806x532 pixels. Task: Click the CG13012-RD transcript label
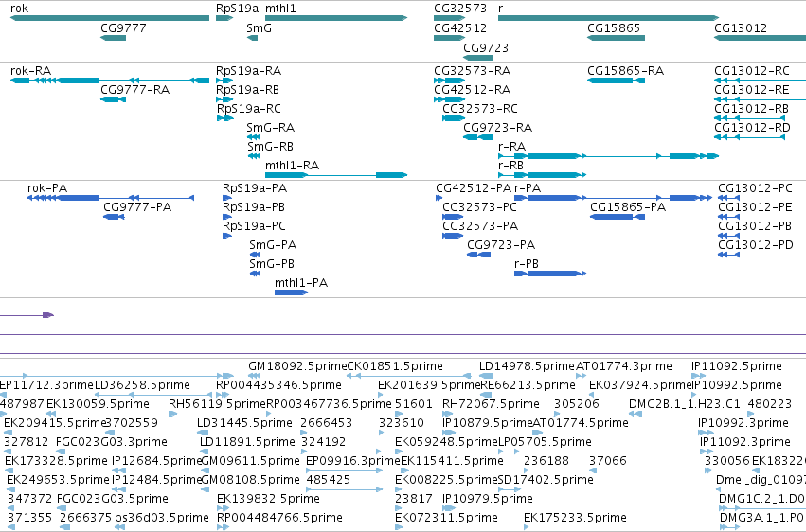[x=753, y=128]
